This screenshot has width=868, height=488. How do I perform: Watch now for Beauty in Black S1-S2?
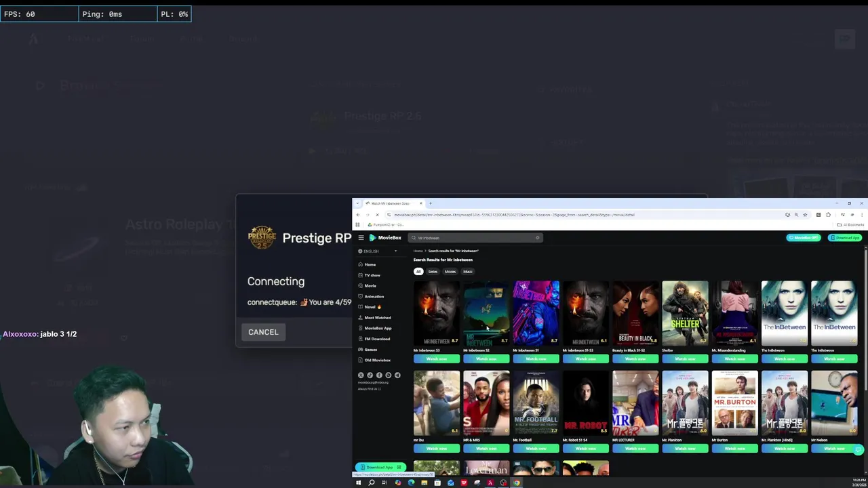click(635, 359)
